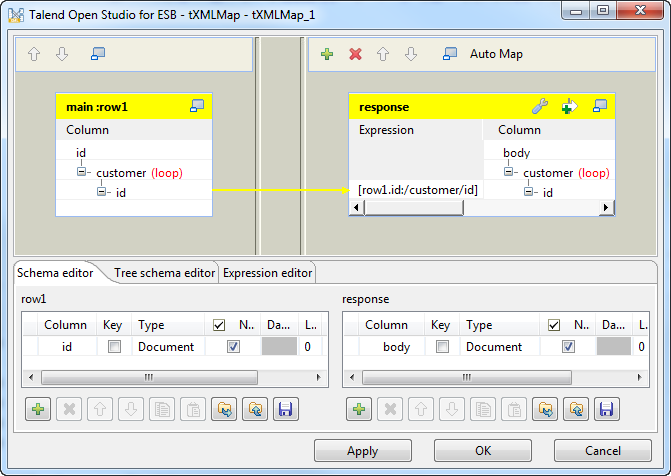Image resolution: width=671 pixels, height=476 pixels.
Task: Collapse id node under response customer
Action: pyautogui.click(x=528, y=191)
